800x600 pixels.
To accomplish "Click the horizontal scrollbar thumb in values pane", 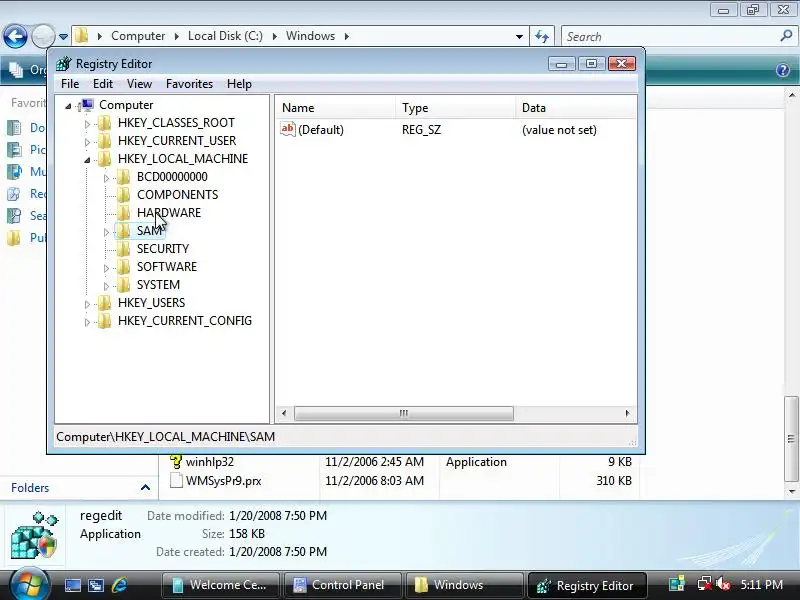I will point(404,413).
